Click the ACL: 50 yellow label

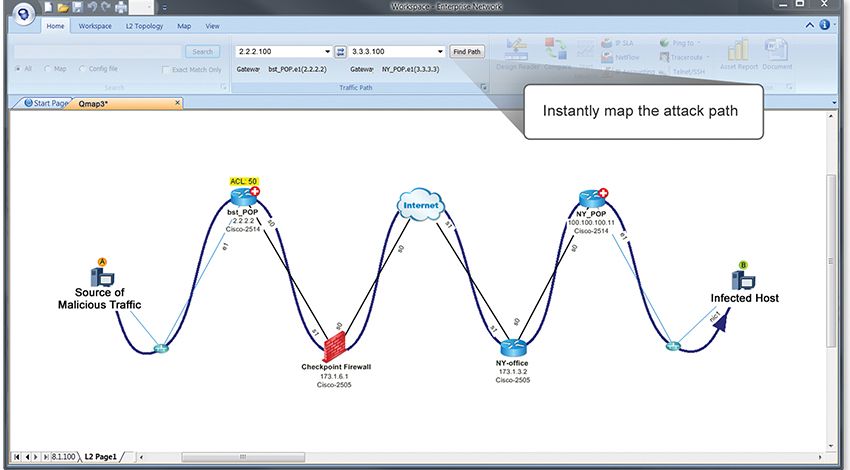(243, 181)
